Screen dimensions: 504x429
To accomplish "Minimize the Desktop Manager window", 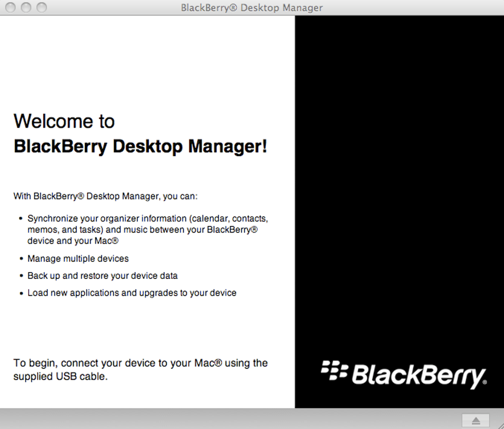I will coord(26,7).
